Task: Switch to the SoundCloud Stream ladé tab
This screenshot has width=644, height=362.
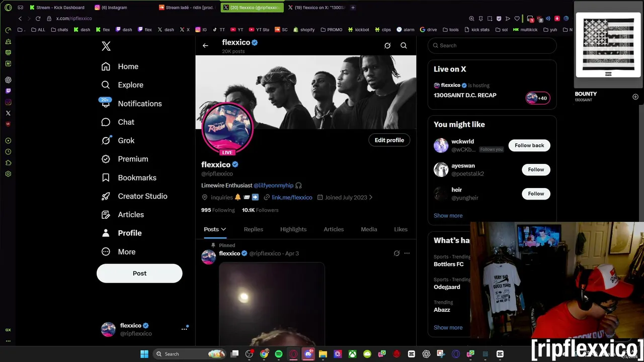Action: pos(186,8)
